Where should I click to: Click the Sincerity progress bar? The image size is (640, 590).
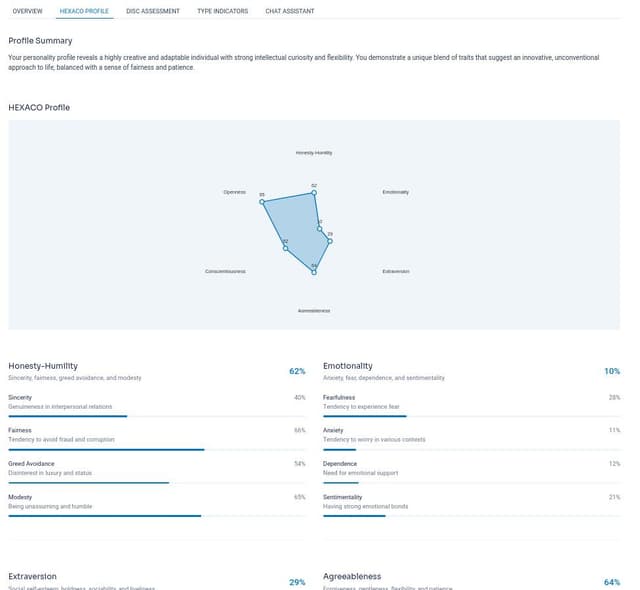[x=157, y=416]
